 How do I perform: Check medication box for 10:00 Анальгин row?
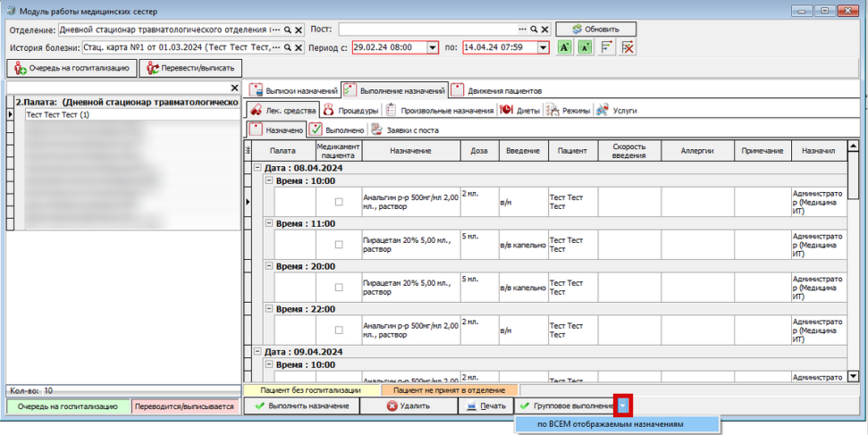339,202
